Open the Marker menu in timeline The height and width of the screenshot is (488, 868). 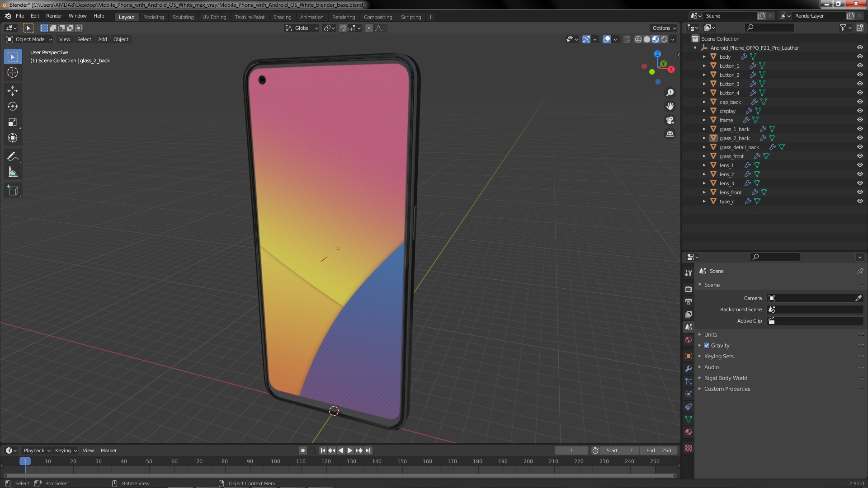coord(108,450)
